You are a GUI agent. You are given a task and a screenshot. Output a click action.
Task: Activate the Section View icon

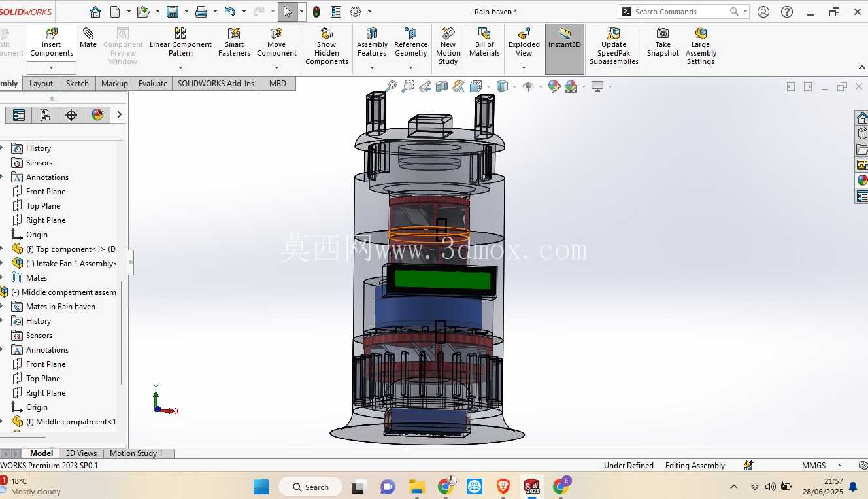442,86
